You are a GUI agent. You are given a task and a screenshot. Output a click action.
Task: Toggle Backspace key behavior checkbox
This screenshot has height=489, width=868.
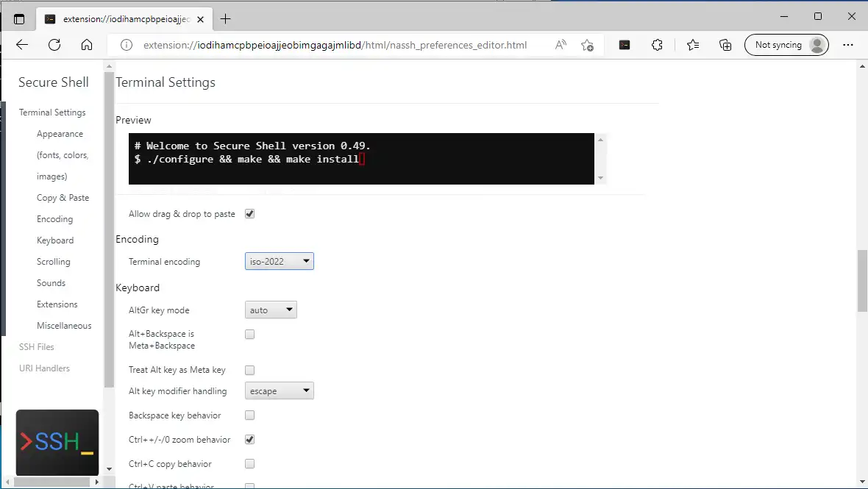[x=249, y=415]
